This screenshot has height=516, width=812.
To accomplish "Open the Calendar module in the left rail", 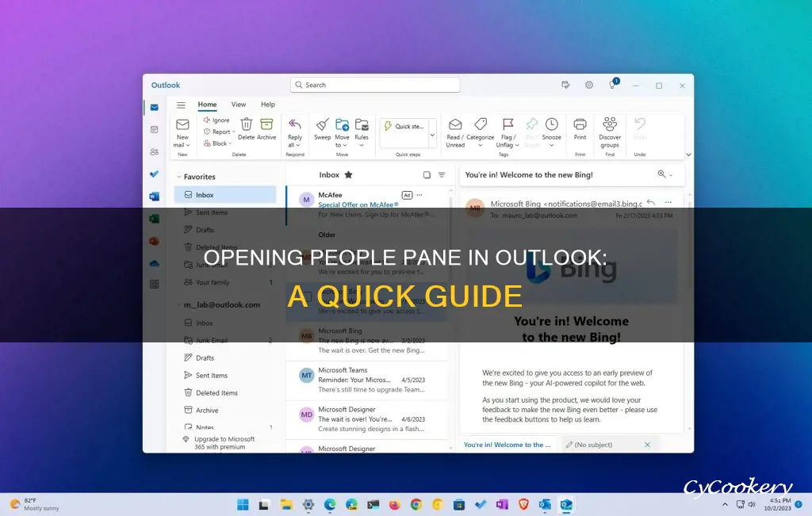I will pos(155,129).
